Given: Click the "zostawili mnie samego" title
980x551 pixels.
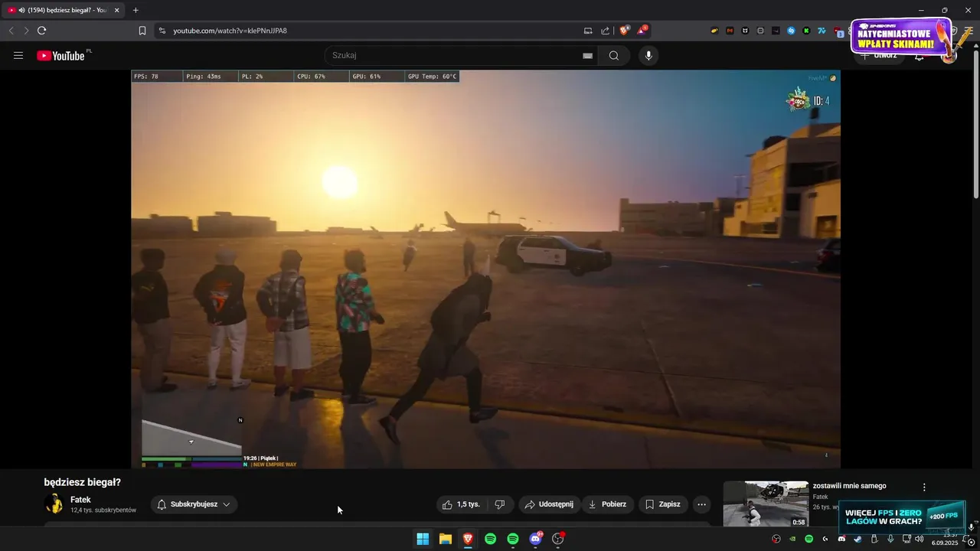Looking at the screenshot, I should [x=849, y=486].
